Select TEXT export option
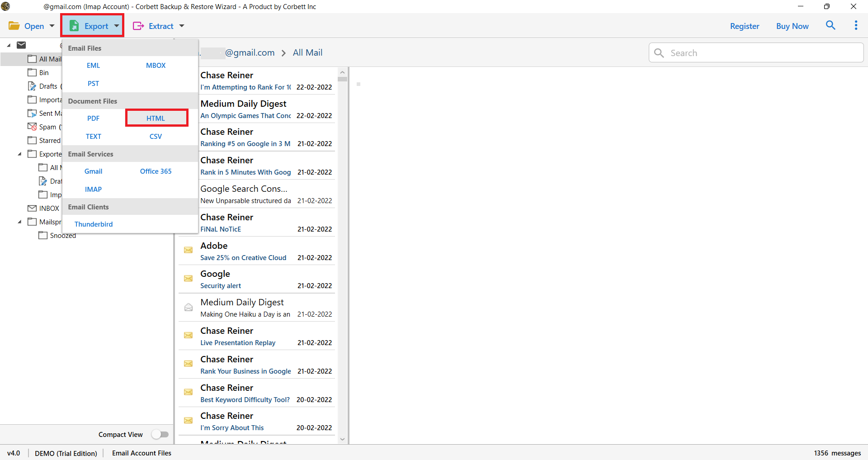This screenshot has height=460, width=868. click(94, 136)
